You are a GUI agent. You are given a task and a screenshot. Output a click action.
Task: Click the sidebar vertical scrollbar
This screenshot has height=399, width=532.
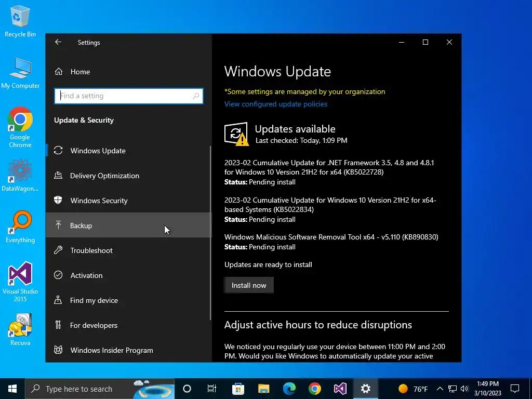[x=210, y=233]
